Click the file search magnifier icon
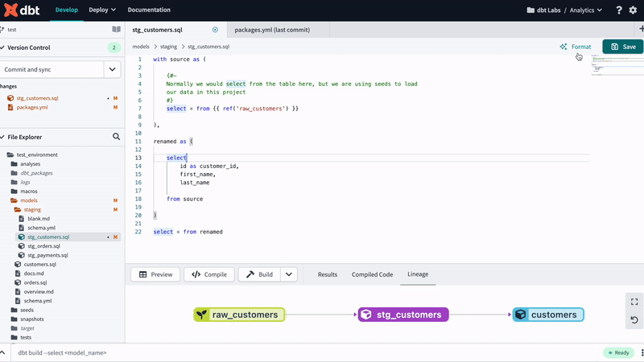Image resolution: width=644 pixels, height=362 pixels. [x=116, y=138]
